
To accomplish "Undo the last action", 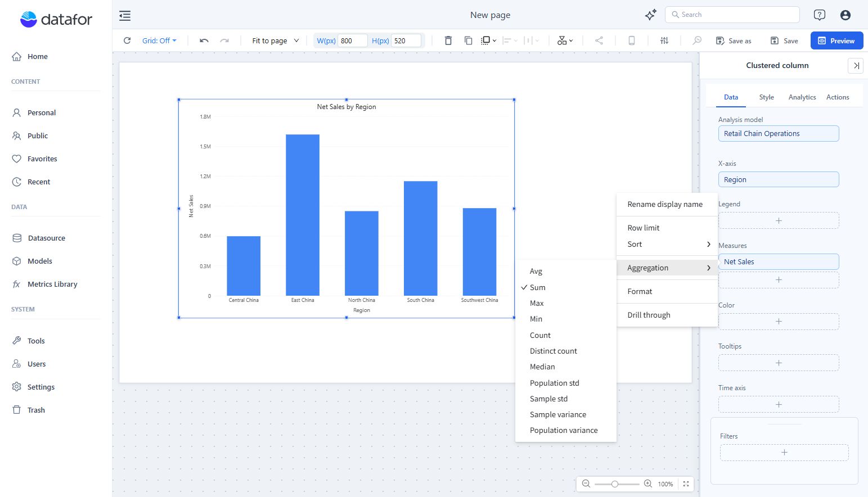I will click(x=204, y=40).
